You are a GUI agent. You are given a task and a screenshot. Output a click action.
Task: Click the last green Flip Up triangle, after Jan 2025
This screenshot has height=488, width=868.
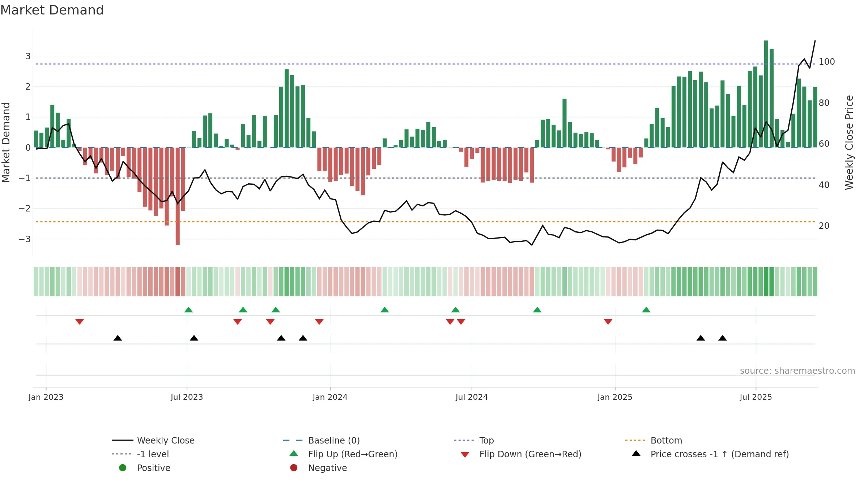coord(646,310)
